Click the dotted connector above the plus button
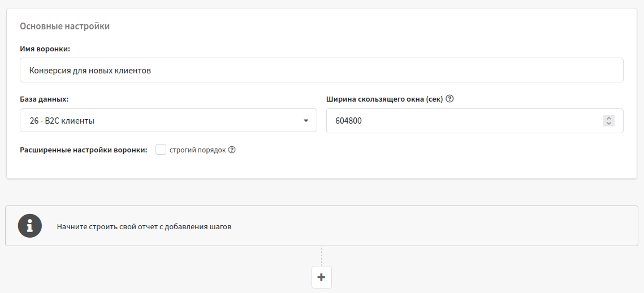 click(322, 256)
